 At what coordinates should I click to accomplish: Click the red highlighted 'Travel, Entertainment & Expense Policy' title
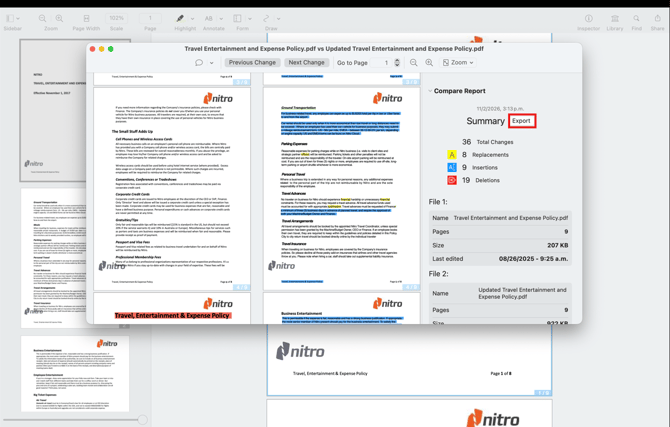[x=172, y=315]
